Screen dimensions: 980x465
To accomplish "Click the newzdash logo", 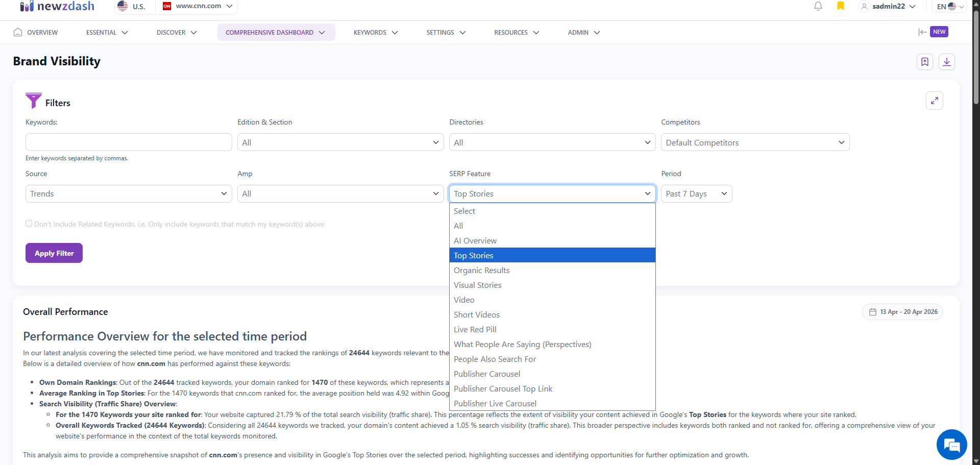I will pyautogui.click(x=57, y=7).
